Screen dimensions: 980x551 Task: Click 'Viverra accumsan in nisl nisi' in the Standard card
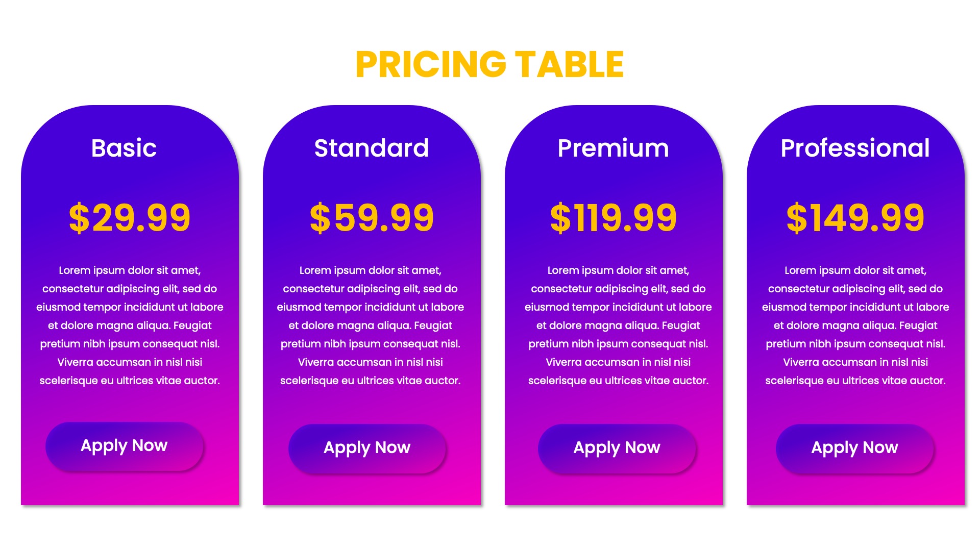[371, 362]
